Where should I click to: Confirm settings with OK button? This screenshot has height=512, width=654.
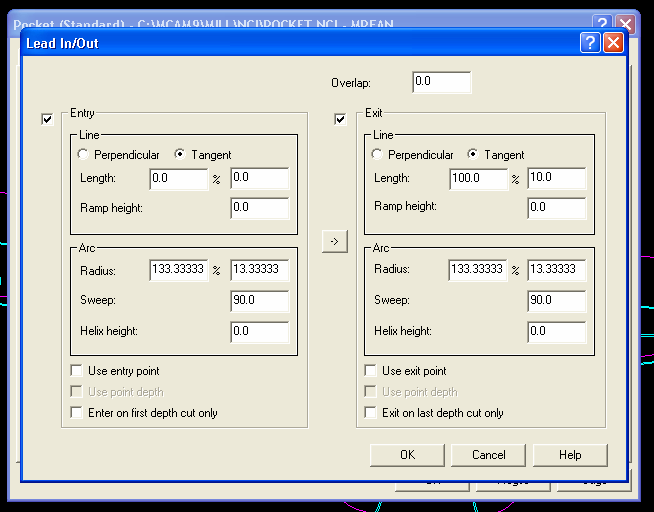407,455
